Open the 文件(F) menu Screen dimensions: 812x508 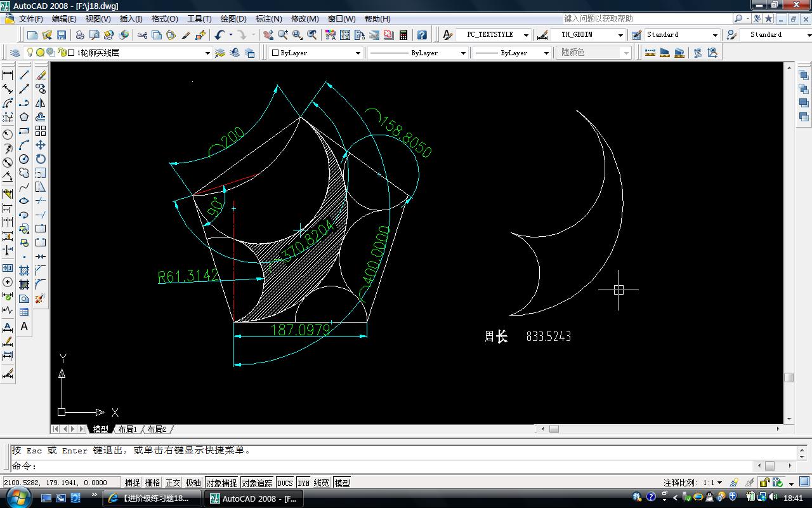pyautogui.click(x=31, y=18)
